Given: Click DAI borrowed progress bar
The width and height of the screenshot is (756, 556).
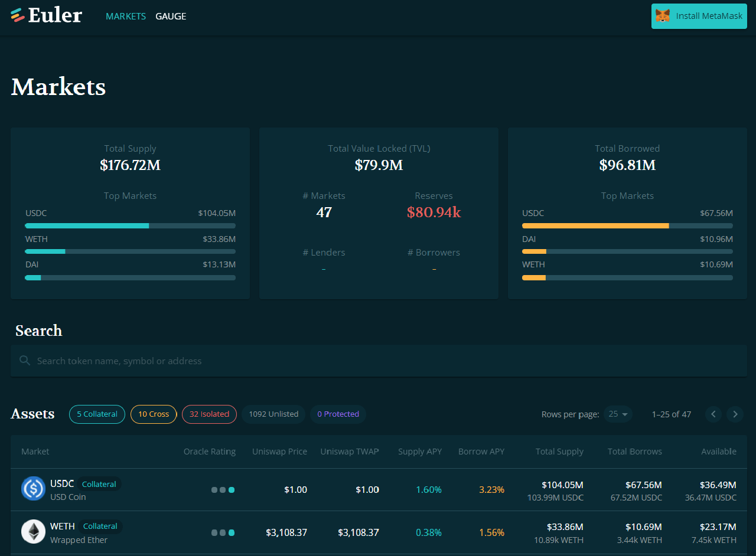Looking at the screenshot, I should 627,251.
